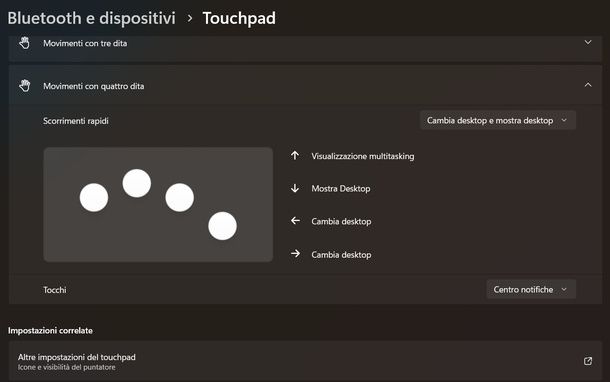Click the Tocchi label

[55, 290]
